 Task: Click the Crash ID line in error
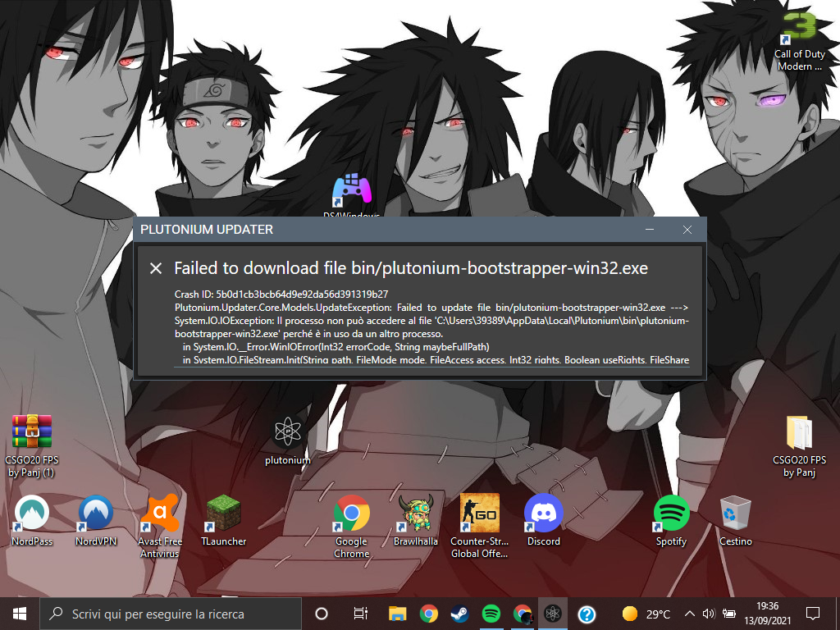click(x=281, y=294)
